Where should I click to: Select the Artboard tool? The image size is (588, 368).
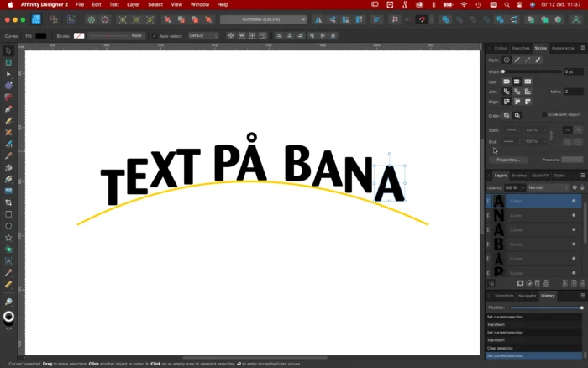pos(8,62)
